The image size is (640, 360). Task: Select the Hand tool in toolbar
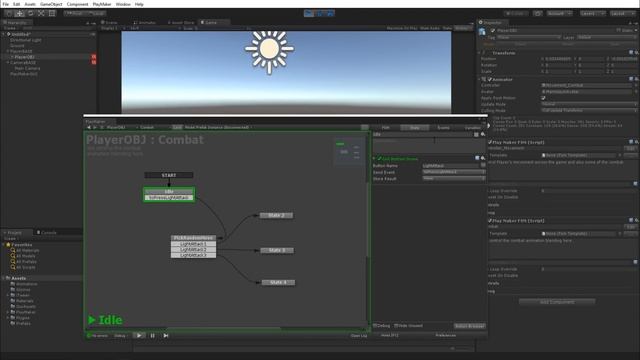point(9,13)
